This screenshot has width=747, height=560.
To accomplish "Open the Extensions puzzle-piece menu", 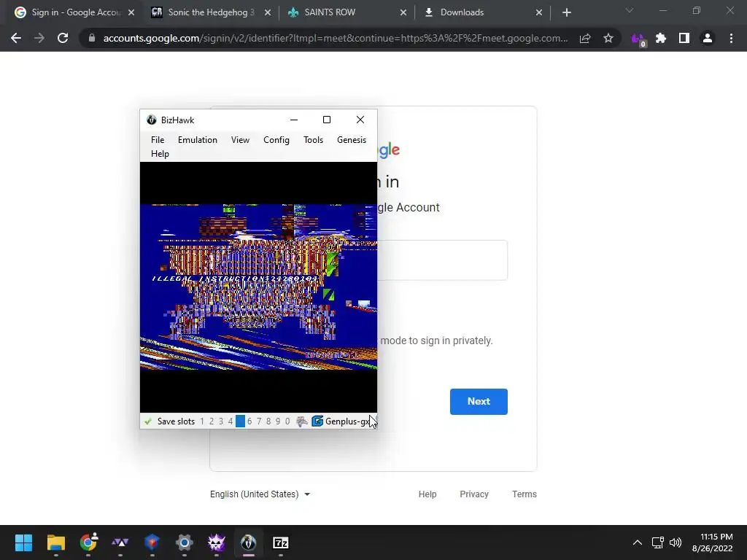I will [661, 38].
